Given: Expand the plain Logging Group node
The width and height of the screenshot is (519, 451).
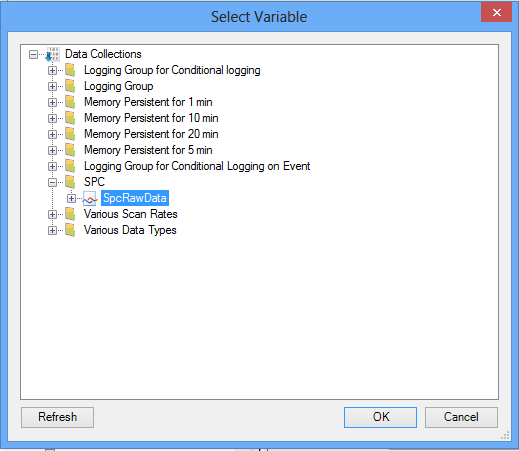Looking at the screenshot, I should click(x=52, y=86).
